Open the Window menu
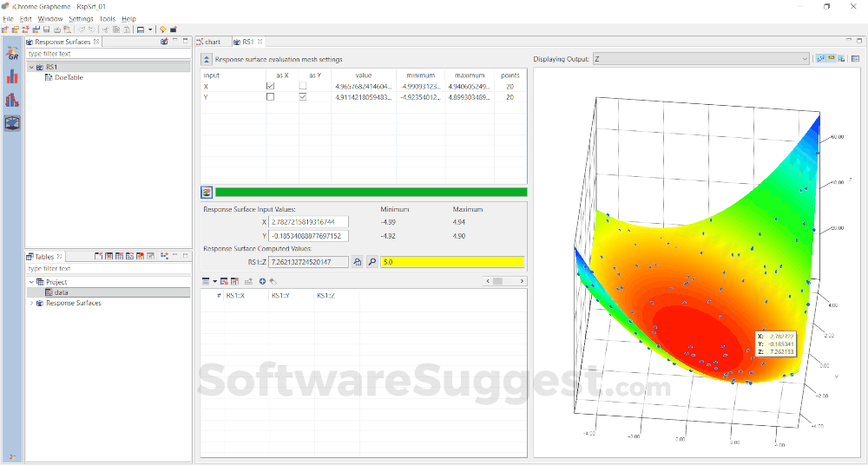Image resolution: width=868 pixels, height=465 pixels. (50, 19)
